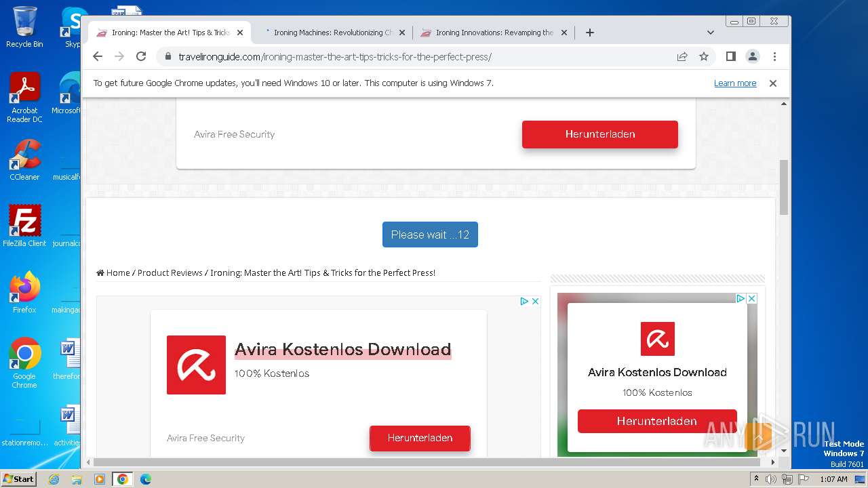The width and height of the screenshot is (868, 488).
Task: Click top Herunterladen button for Avira Free Security
Action: 600,134
